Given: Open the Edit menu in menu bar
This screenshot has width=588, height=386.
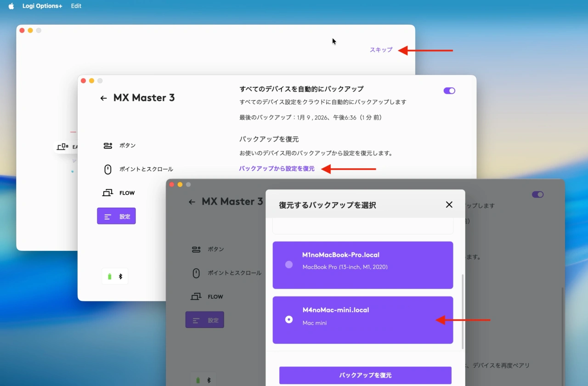Looking at the screenshot, I should click(76, 6).
